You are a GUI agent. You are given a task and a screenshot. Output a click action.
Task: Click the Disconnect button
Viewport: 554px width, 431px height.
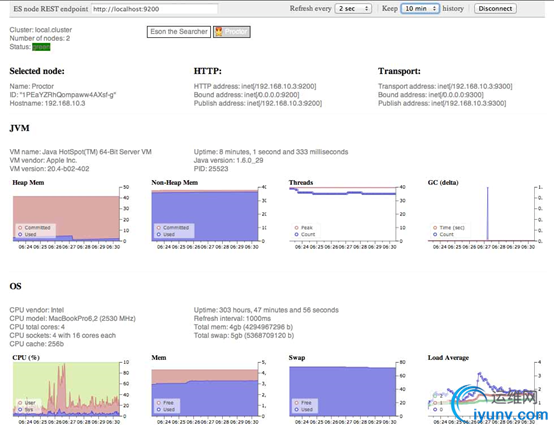(x=495, y=8)
